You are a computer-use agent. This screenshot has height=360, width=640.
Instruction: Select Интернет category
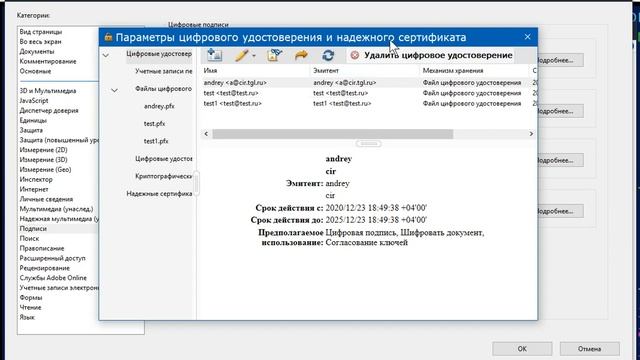click(34, 189)
